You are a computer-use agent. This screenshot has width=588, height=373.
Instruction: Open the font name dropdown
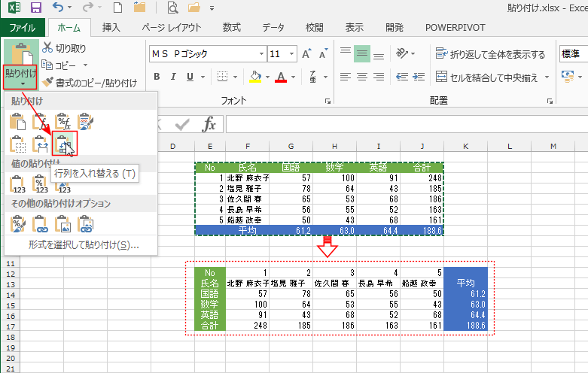click(x=261, y=54)
